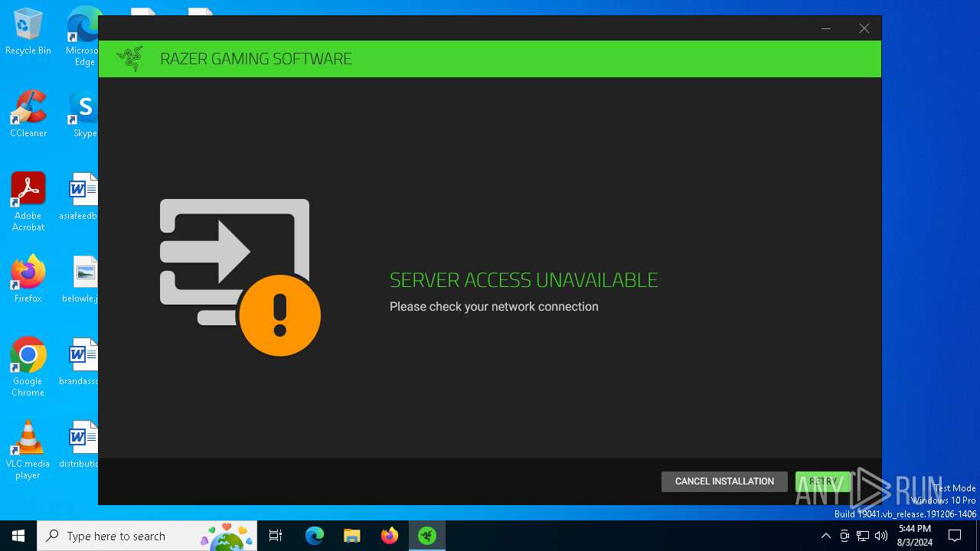Screen dimensions: 980x551
Task: Open network settings tray icon
Action: (863, 536)
